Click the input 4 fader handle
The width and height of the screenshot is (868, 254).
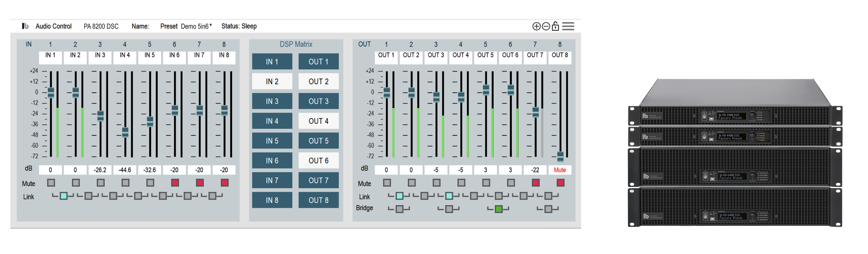125,132
